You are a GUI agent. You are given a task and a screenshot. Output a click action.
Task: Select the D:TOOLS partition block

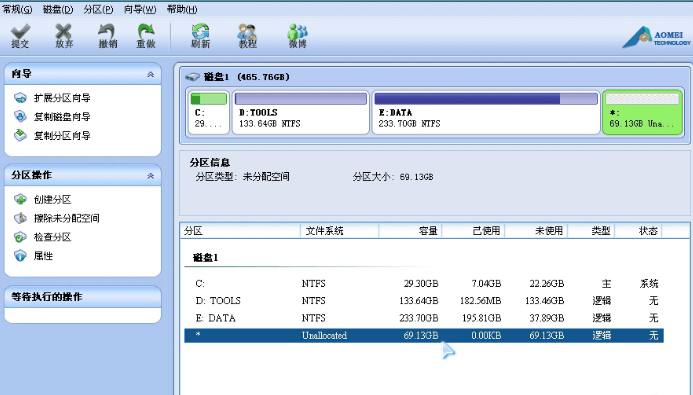301,112
